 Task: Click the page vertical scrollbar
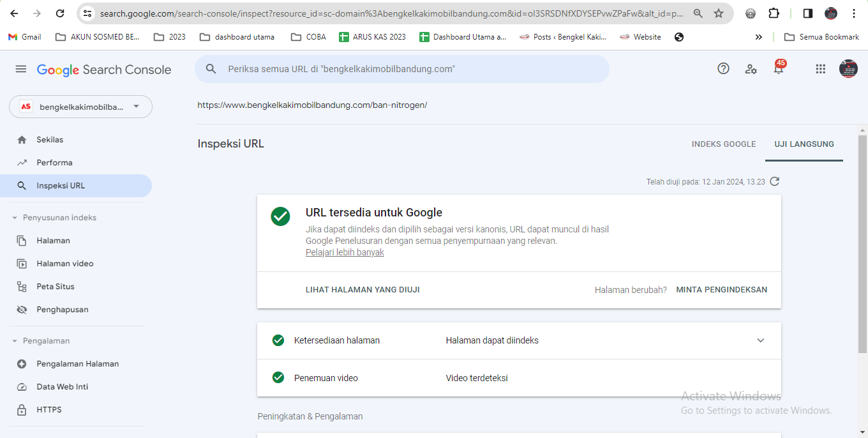862,243
